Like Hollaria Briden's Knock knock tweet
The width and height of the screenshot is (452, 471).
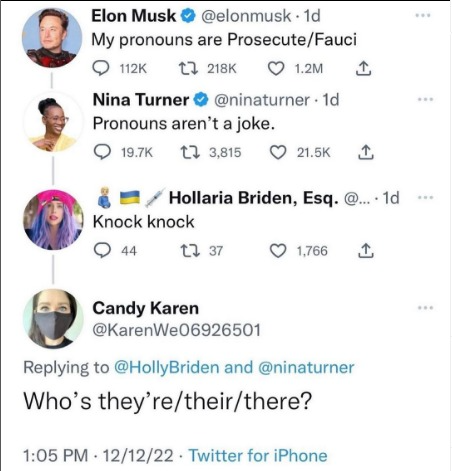point(278,251)
